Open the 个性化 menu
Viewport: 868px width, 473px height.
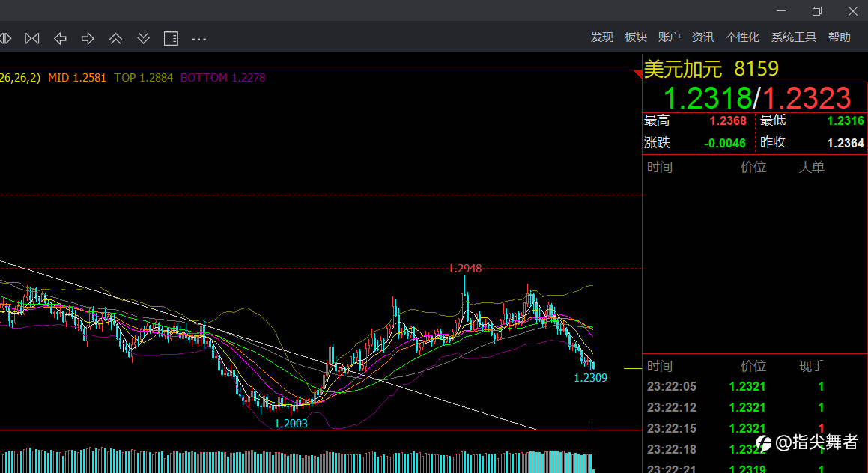click(742, 37)
